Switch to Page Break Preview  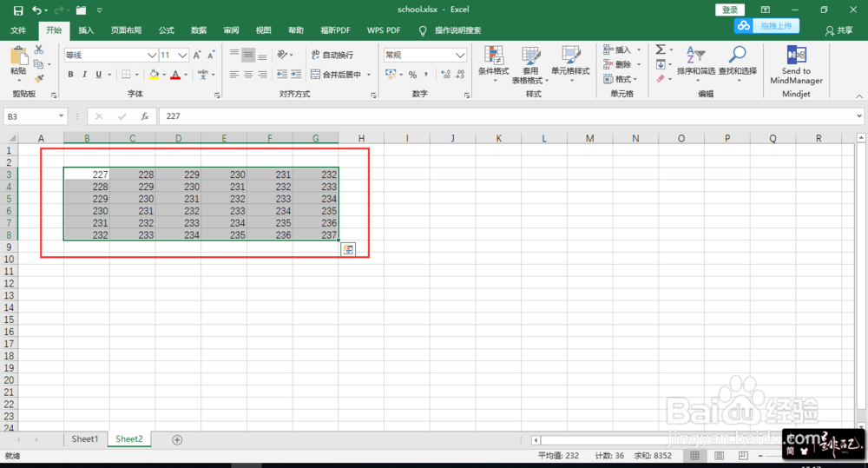tap(744, 456)
